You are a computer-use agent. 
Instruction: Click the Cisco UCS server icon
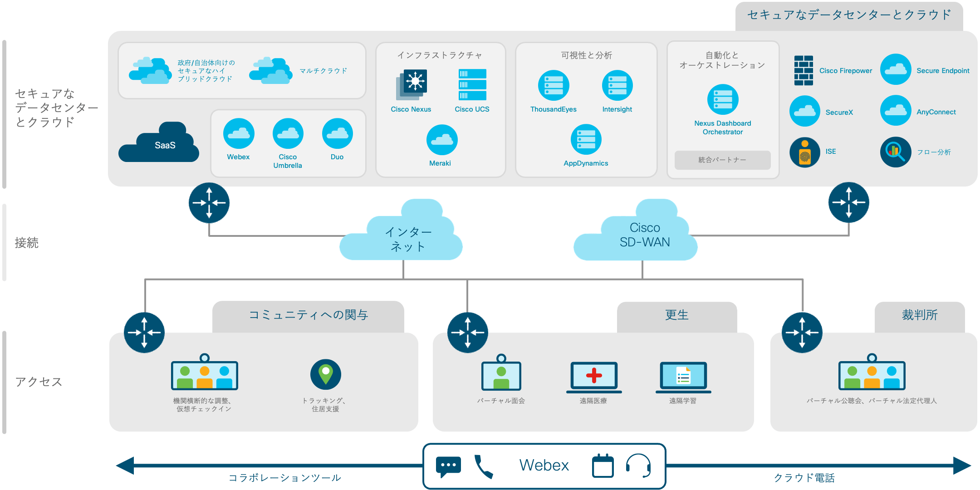click(472, 85)
